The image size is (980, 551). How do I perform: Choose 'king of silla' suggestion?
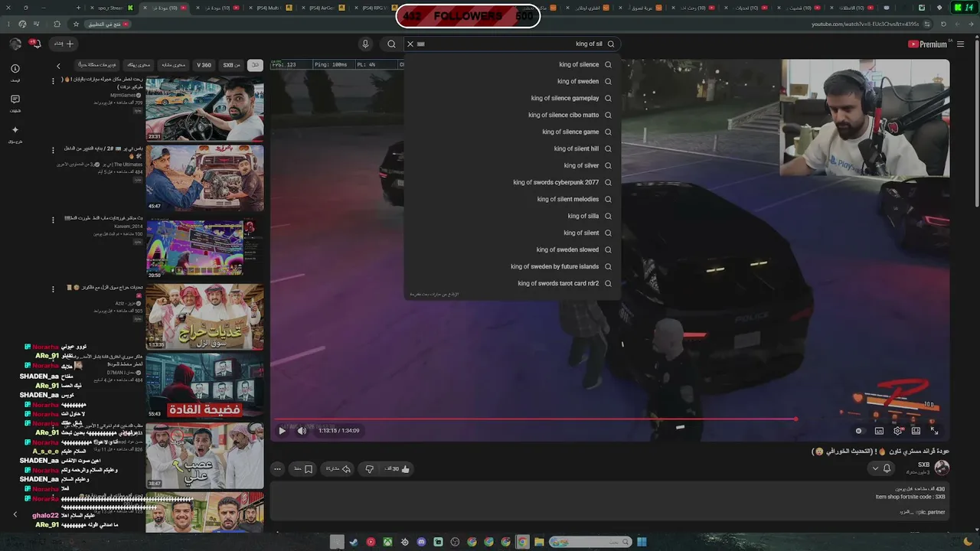pyautogui.click(x=513, y=217)
